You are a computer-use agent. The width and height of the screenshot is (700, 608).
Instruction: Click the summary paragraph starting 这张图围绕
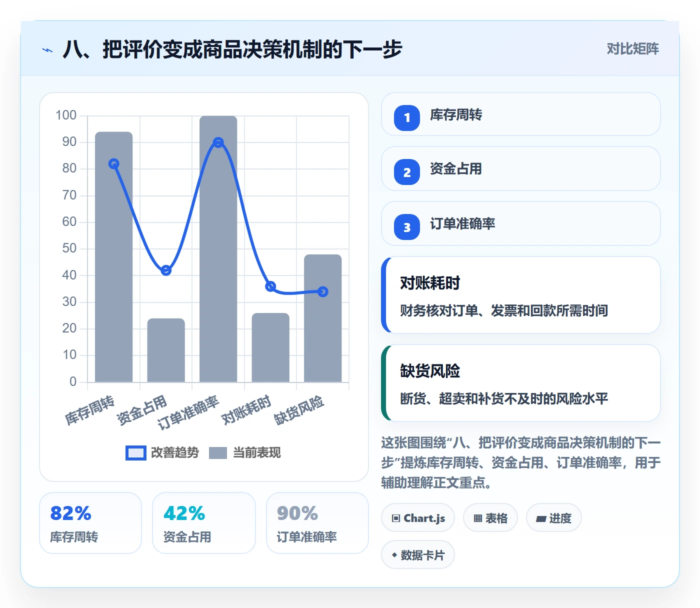pos(521,462)
